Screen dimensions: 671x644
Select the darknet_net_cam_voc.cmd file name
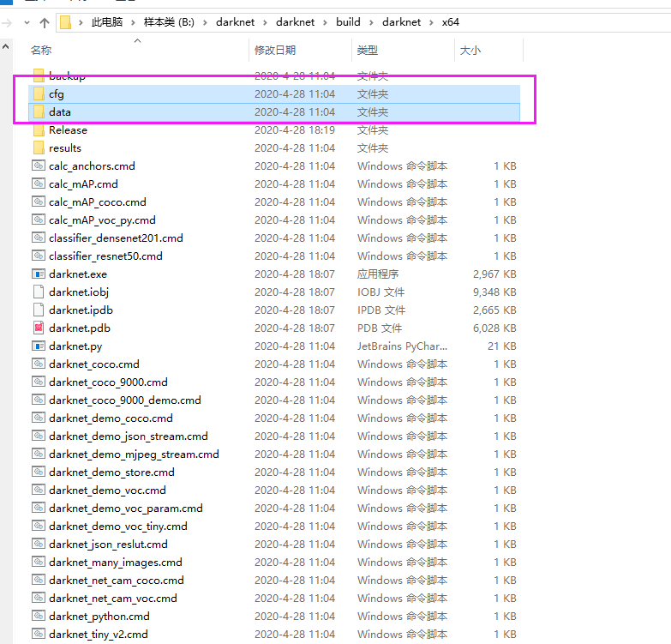(x=113, y=598)
